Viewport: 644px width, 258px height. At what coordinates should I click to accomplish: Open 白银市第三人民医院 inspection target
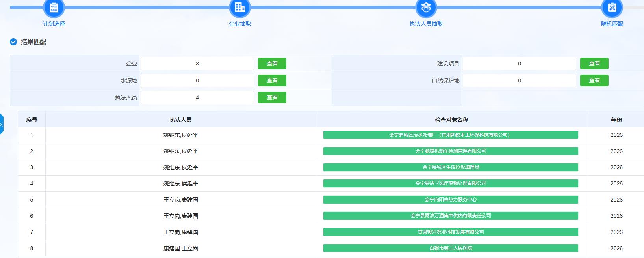pos(451,248)
